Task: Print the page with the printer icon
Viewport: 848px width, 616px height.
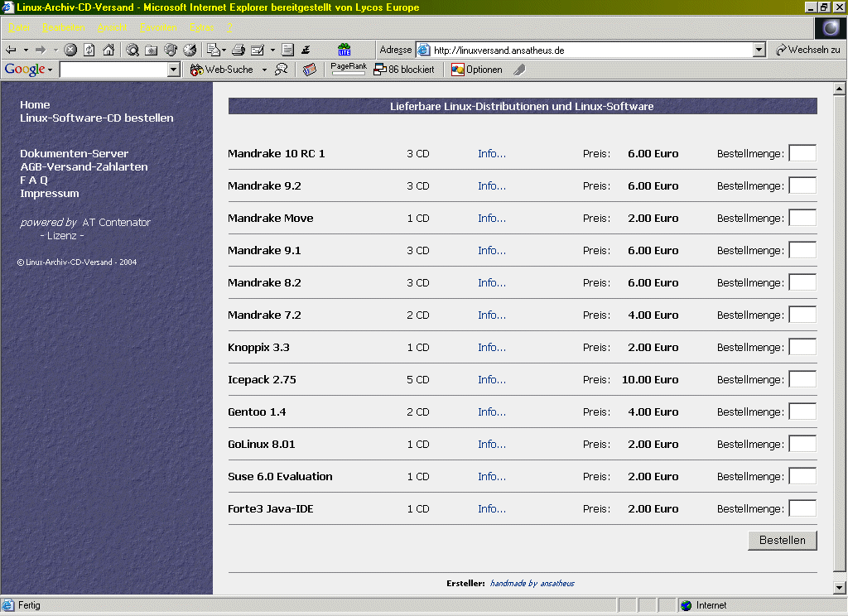Action: pos(238,50)
